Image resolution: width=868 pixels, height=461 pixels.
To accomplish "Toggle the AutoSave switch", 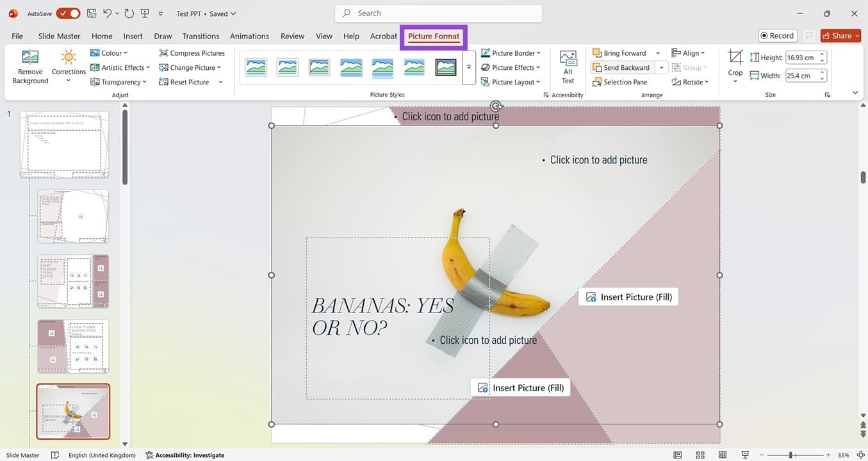I will click(x=68, y=13).
